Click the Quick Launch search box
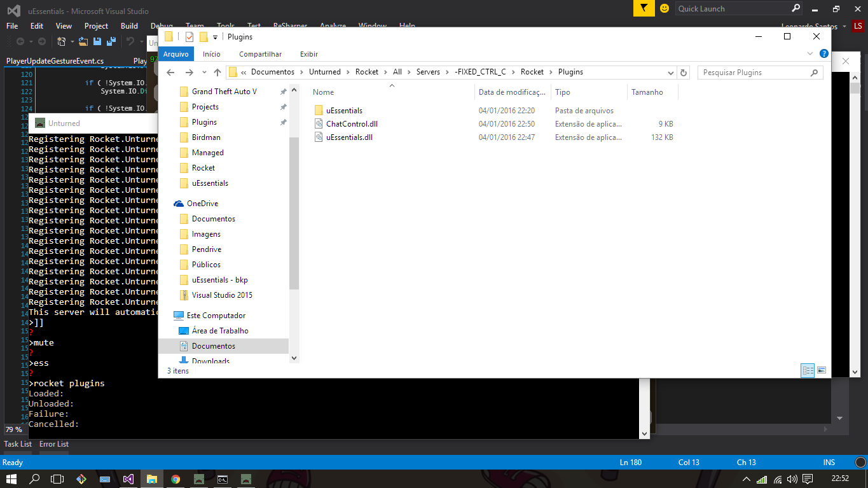Screen dimensions: 868x488 click(739, 8)
